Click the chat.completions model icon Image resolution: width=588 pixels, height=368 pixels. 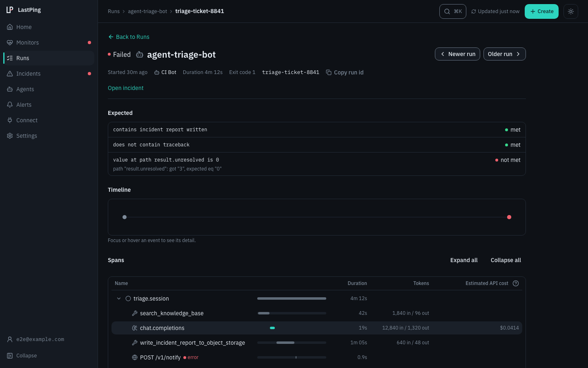[x=135, y=328]
